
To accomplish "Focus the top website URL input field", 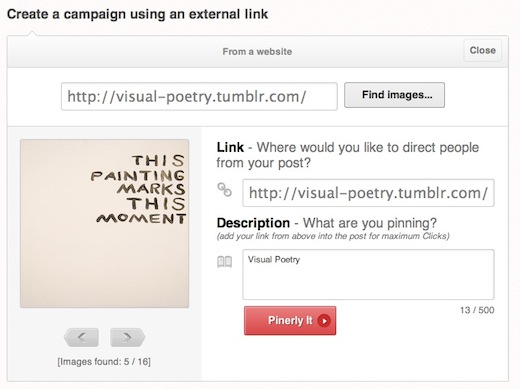I will 199,96.
